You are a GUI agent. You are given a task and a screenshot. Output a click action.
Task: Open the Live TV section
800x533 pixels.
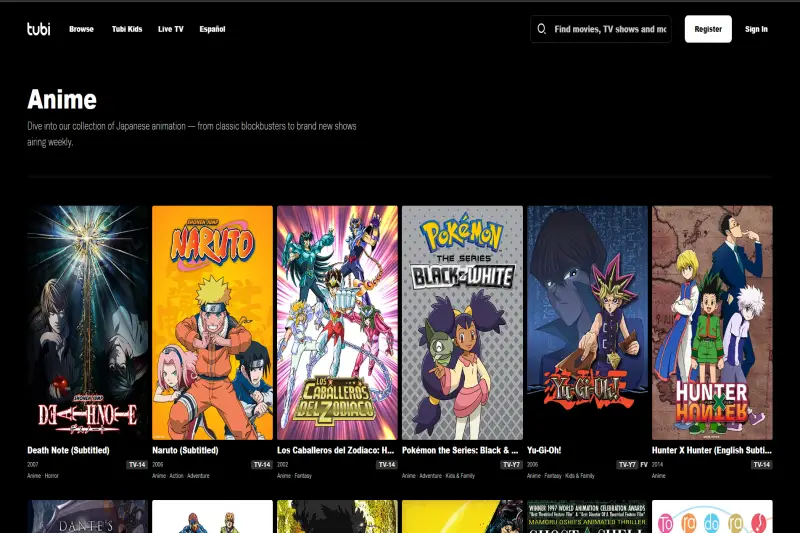coord(170,29)
